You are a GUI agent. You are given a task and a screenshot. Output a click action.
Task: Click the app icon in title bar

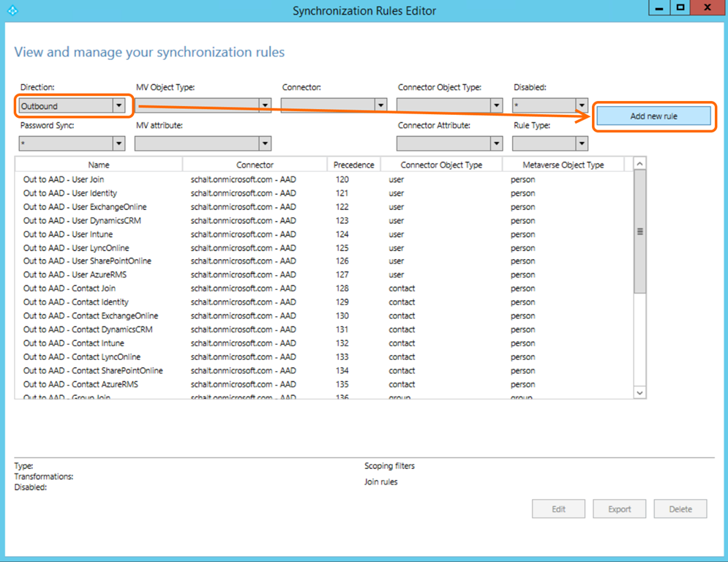click(x=11, y=10)
